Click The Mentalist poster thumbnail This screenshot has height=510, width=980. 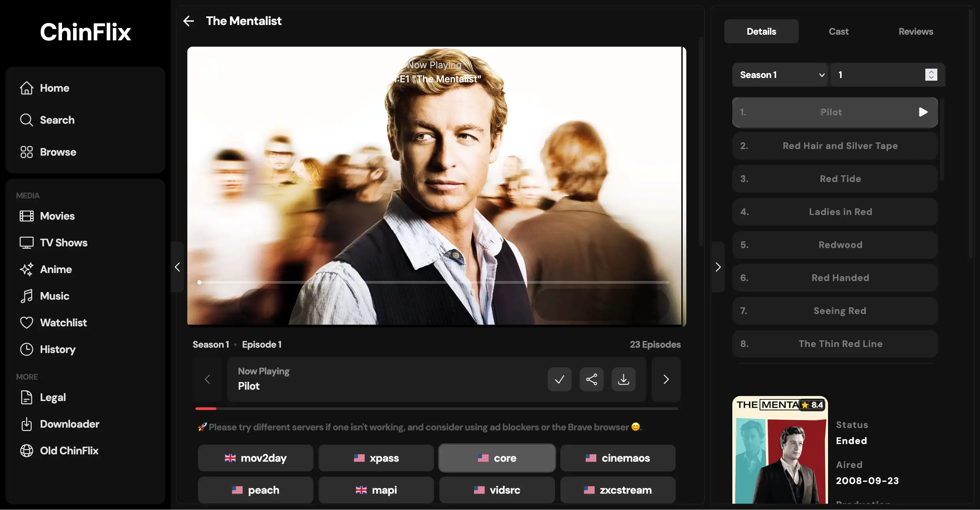click(780, 450)
